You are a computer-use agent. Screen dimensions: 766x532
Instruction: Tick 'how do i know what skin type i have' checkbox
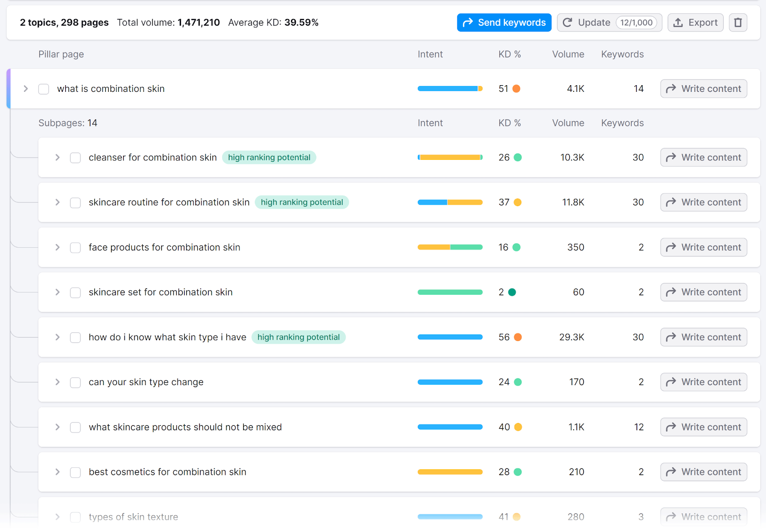click(x=75, y=338)
